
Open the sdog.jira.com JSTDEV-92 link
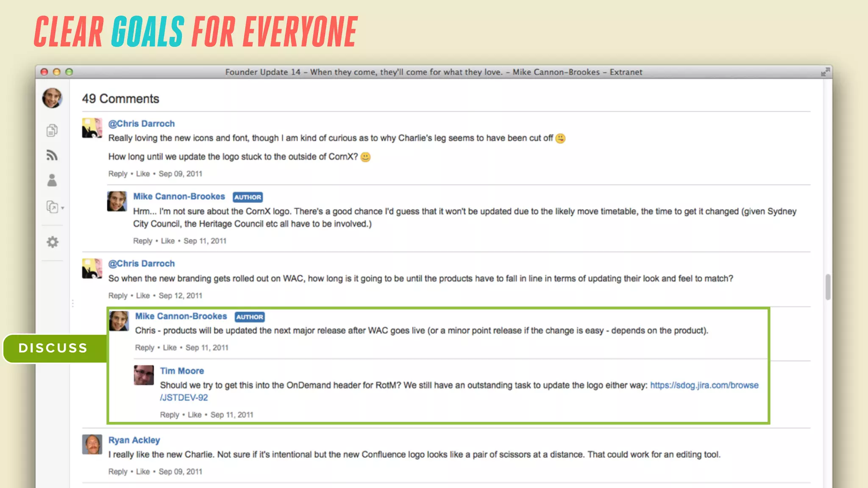point(704,385)
